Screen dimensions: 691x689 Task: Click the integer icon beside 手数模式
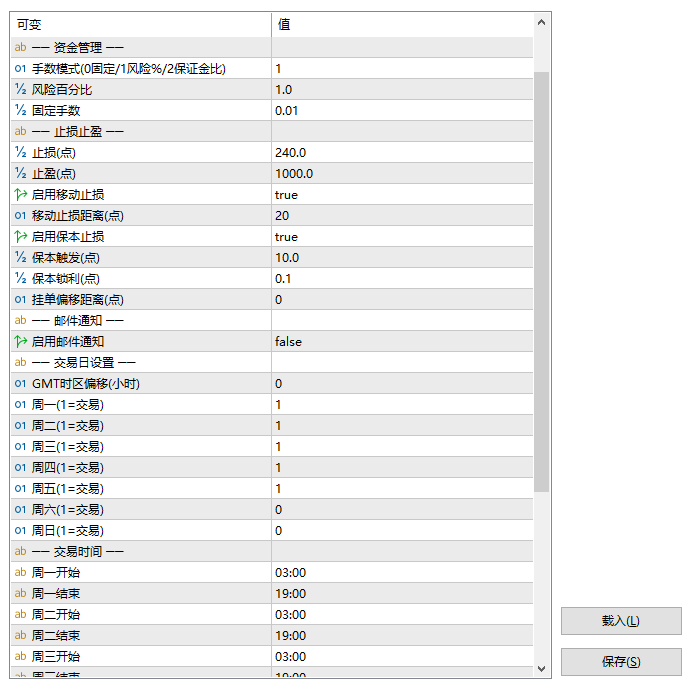point(20,68)
